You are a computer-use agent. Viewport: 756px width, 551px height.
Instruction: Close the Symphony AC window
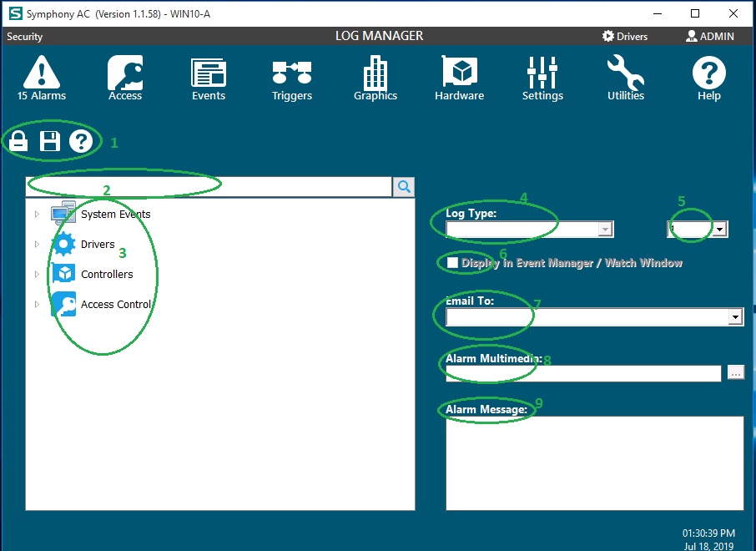733,13
